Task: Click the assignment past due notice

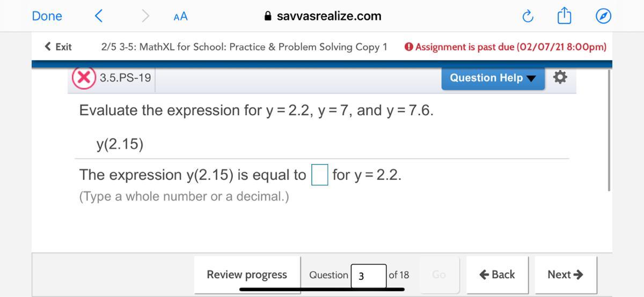Action: pyautogui.click(x=506, y=47)
